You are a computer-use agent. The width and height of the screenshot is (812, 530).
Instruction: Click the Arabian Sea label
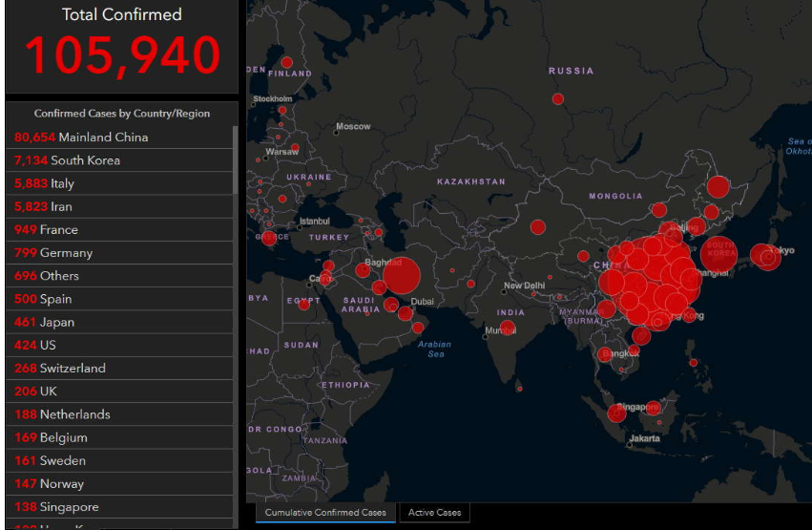[434, 350]
